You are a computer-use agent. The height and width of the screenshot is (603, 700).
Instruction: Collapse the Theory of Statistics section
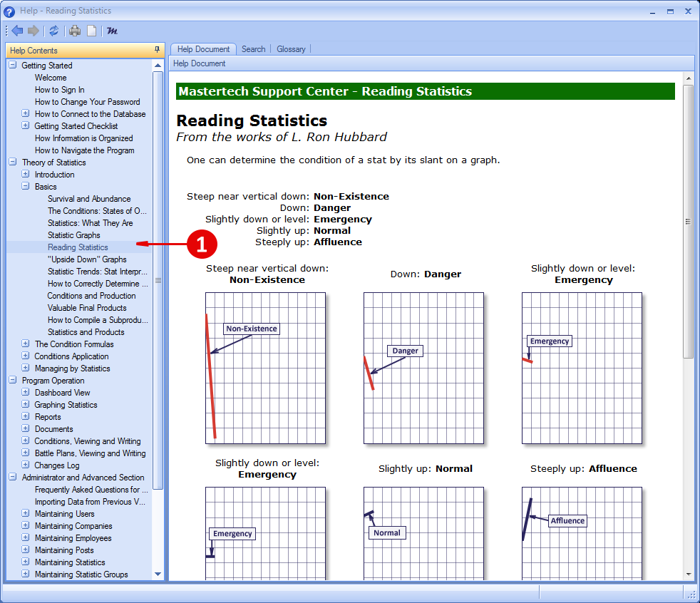click(x=13, y=162)
